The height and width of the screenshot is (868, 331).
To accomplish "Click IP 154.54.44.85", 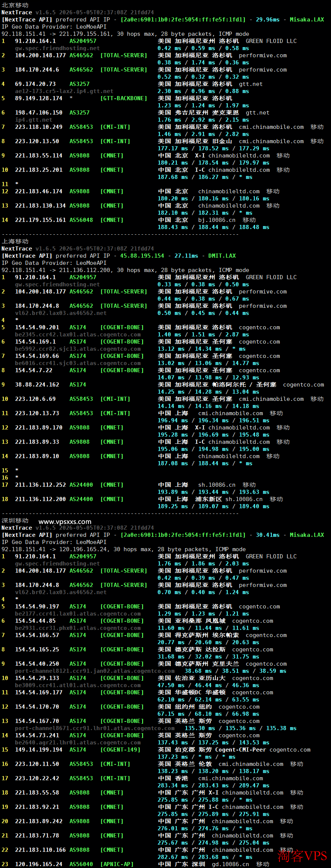I will coord(35,621).
